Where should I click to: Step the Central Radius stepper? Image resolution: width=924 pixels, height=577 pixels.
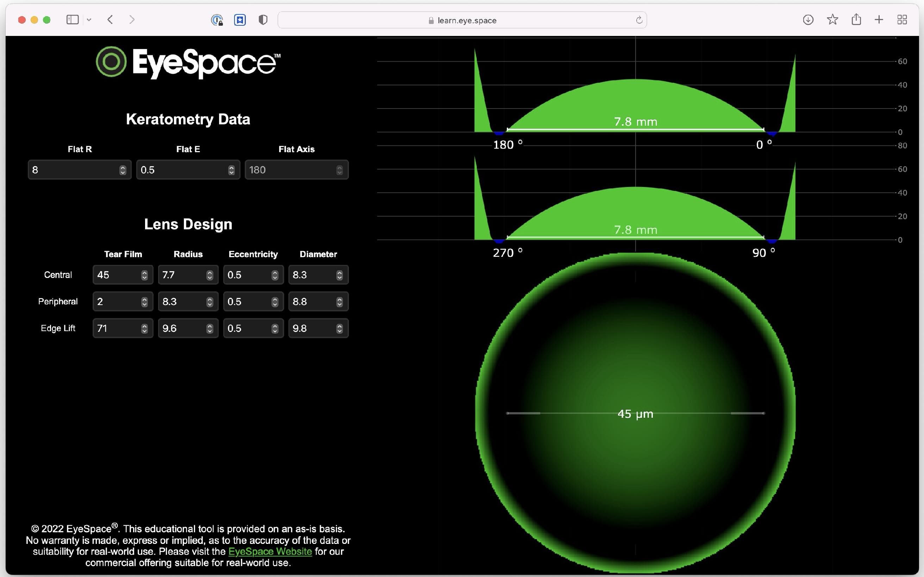(210, 275)
